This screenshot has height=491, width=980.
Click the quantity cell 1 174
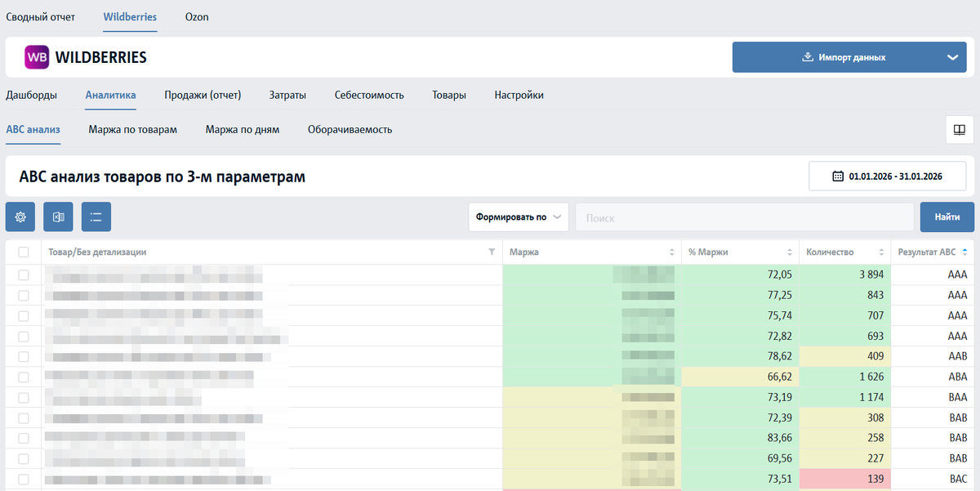(844, 397)
